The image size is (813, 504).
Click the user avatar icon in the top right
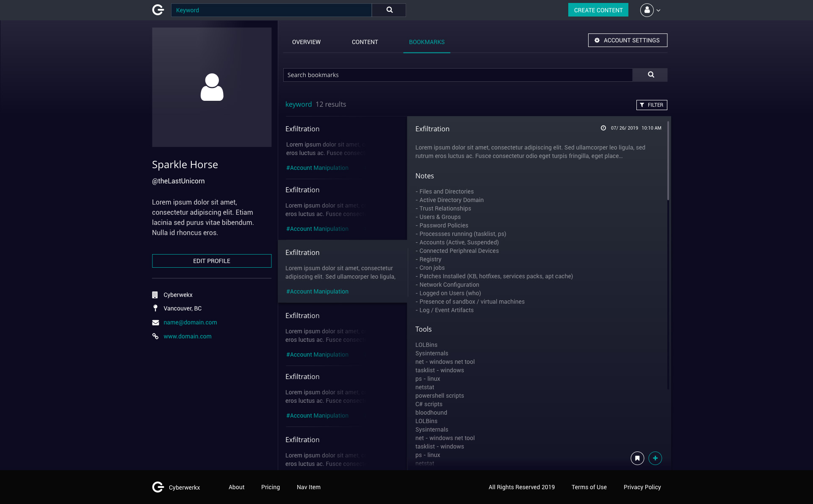(647, 10)
